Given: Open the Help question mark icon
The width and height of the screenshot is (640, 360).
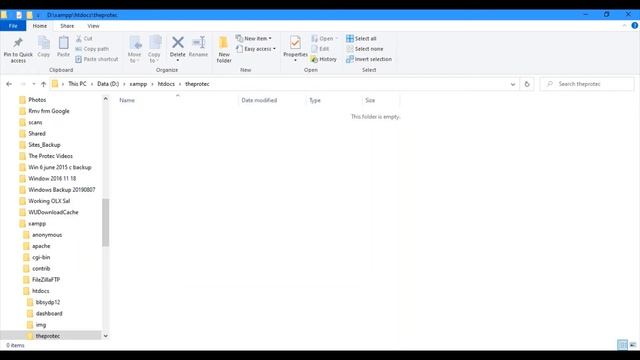Looking at the screenshot, I should pos(635,25).
